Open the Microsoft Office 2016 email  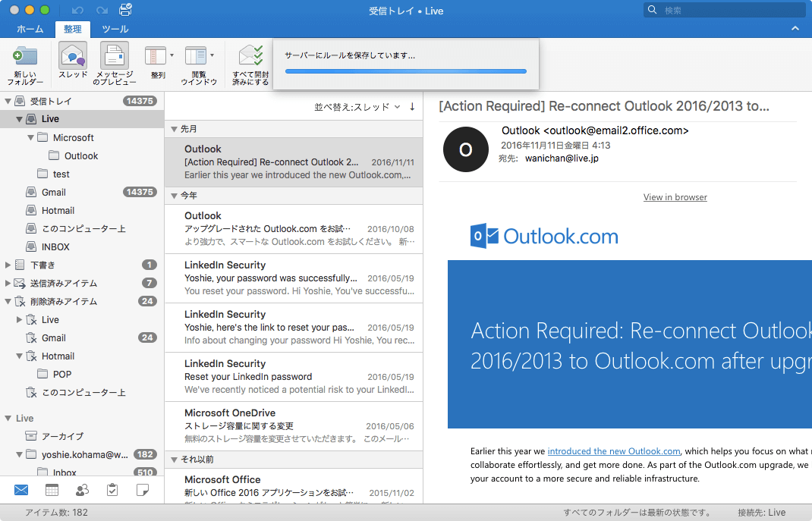tap(294, 486)
